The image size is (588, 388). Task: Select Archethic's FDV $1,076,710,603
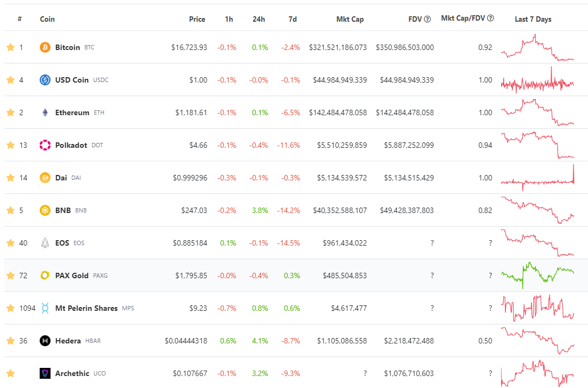click(x=409, y=373)
